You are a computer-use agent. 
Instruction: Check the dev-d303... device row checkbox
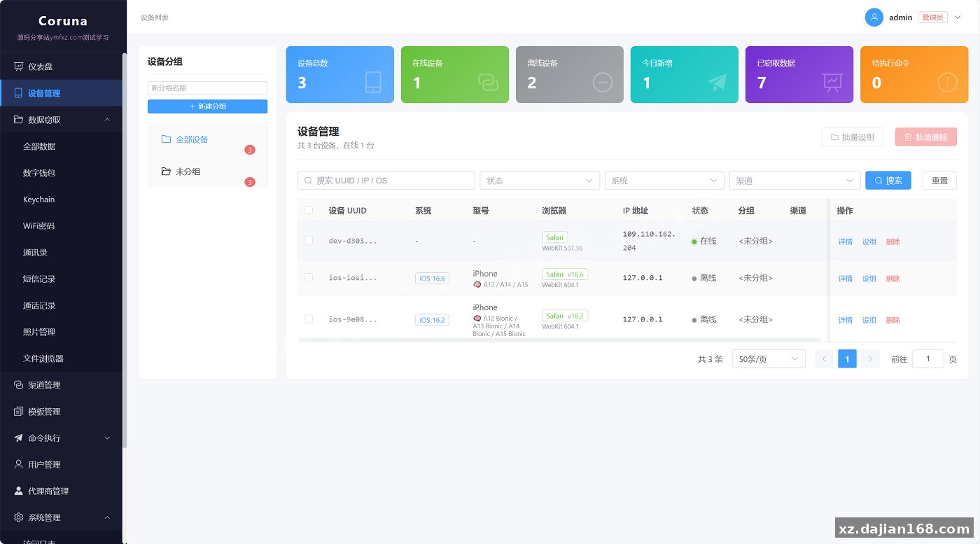(x=309, y=241)
